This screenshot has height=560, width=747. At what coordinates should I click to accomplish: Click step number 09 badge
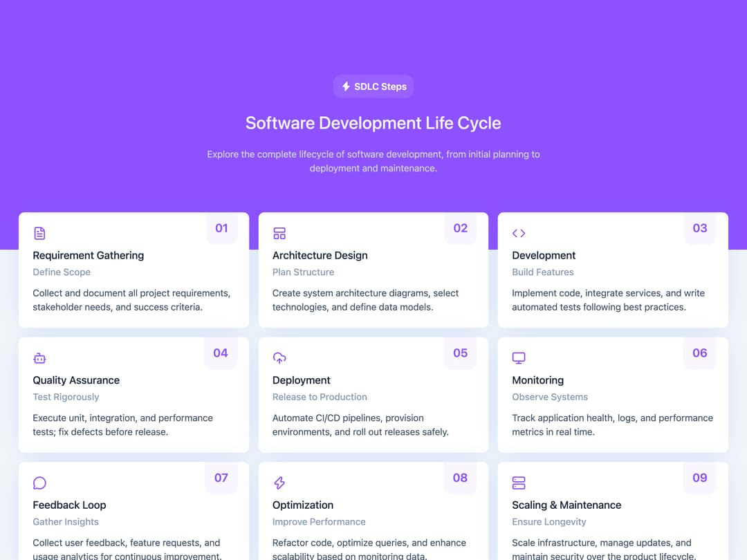700,478
